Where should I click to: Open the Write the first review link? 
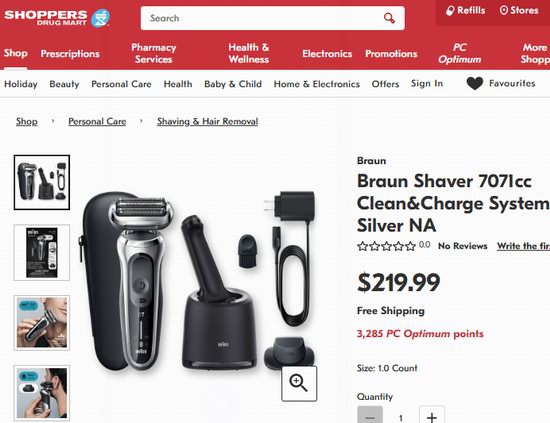(x=523, y=246)
